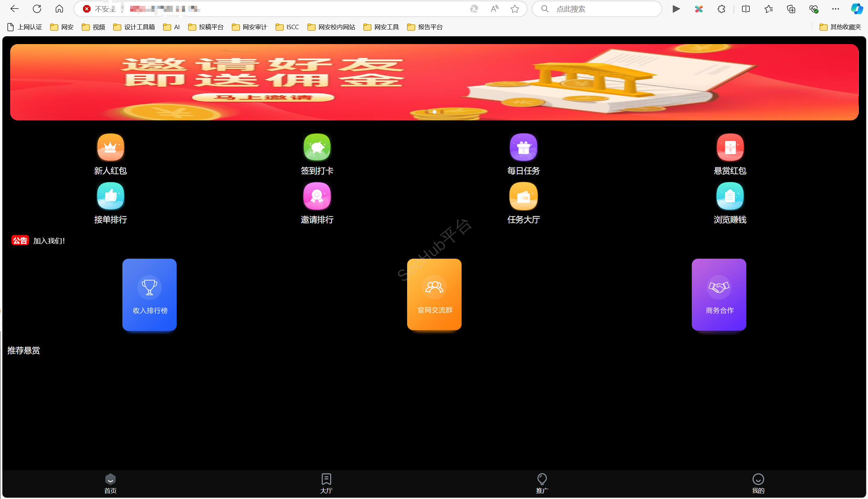The width and height of the screenshot is (868, 499).
Task: Click the 邀请排行 medal icon
Action: (x=317, y=196)
